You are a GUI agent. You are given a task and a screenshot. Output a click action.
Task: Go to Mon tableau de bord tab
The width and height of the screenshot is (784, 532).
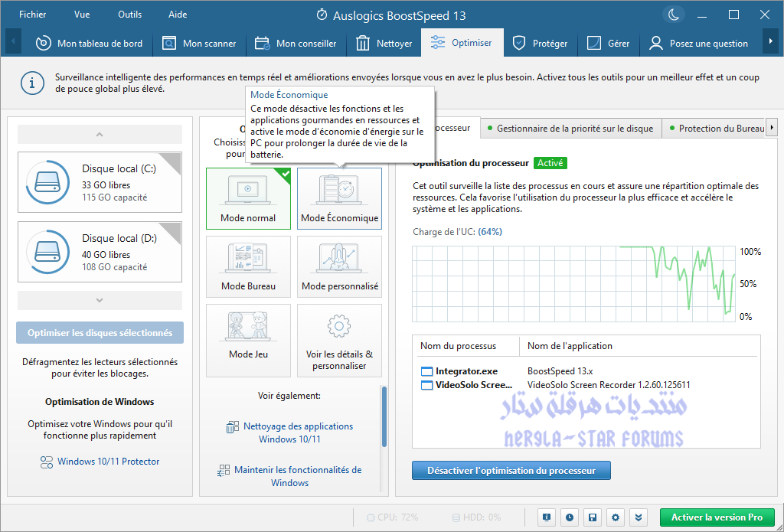pos(89,44)
